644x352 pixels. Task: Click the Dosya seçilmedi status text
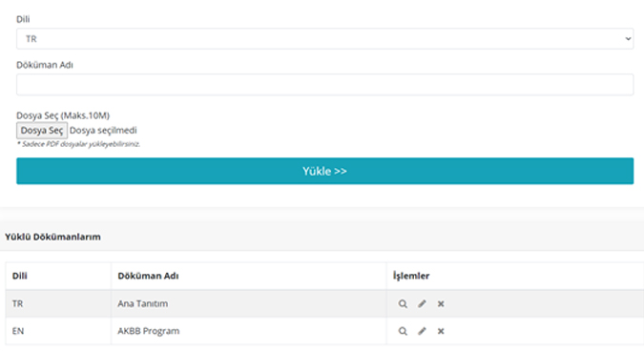[103, 131]
